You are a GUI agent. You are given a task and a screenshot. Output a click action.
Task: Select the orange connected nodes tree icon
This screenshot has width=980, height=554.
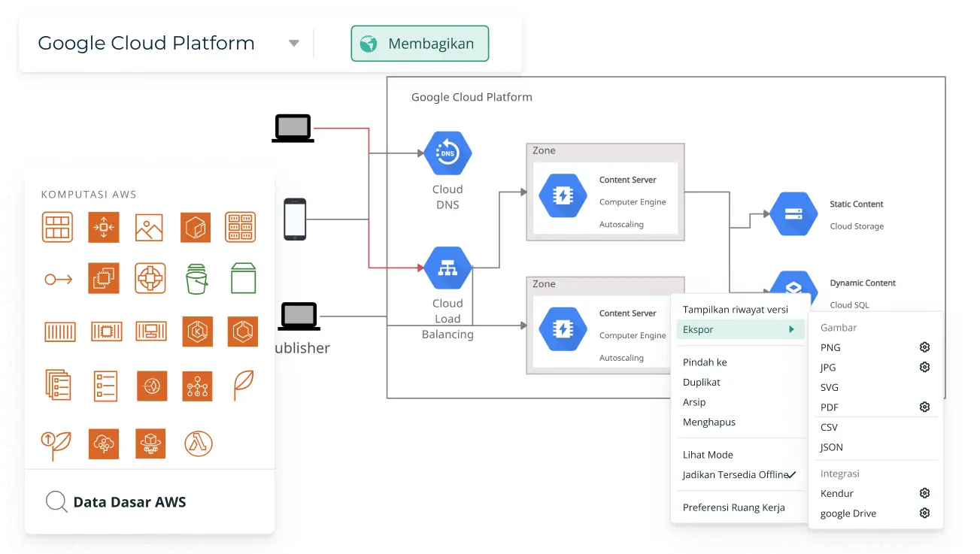point(198,386)
